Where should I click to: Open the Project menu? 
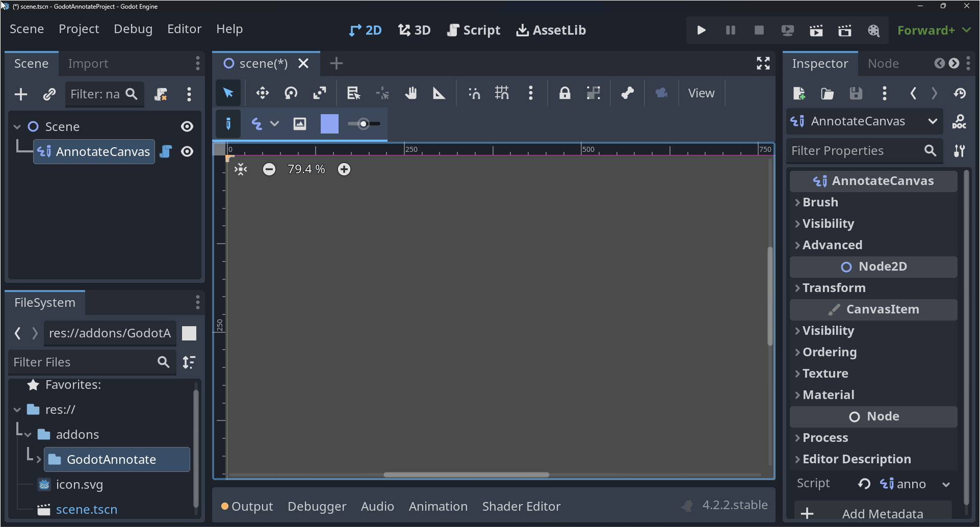click(x=79, y=29)
